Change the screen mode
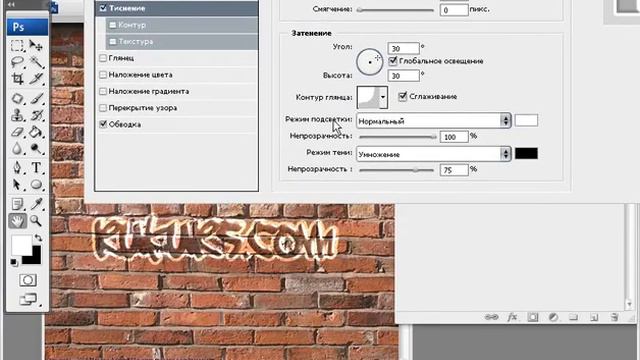Viewport: 640px width, 360px height. pyautogui.click(x=27, y=300)
